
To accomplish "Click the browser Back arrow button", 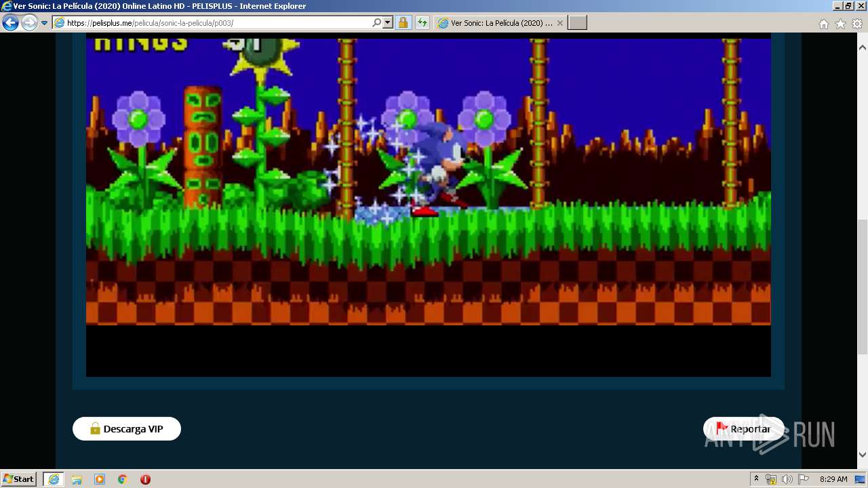I will [x=10, y=23].
